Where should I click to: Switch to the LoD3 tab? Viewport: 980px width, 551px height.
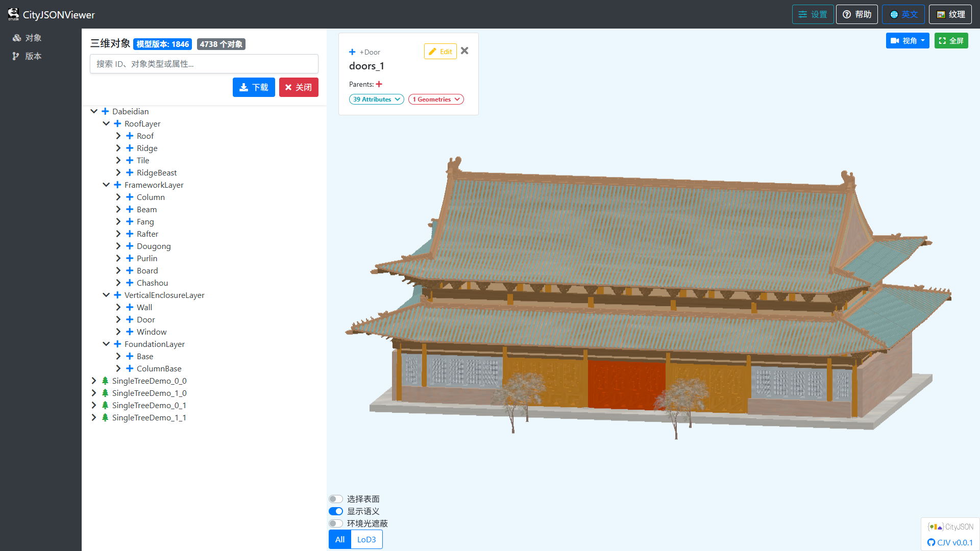pyautogui.click(x=366, y=539)
